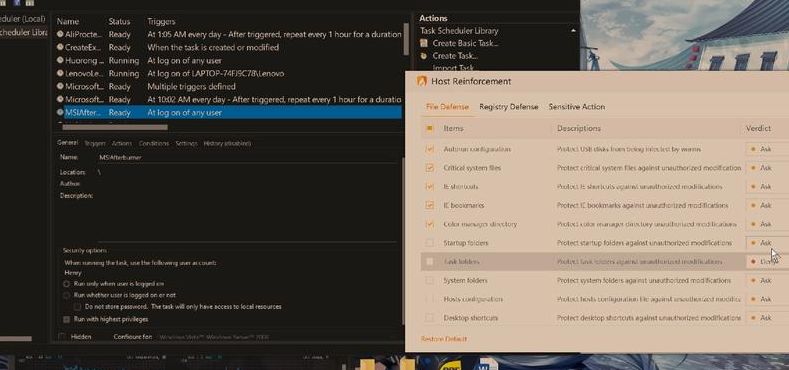Toggle Run with highest privileges checkbox
789x370 pixels.
point(66,319)
